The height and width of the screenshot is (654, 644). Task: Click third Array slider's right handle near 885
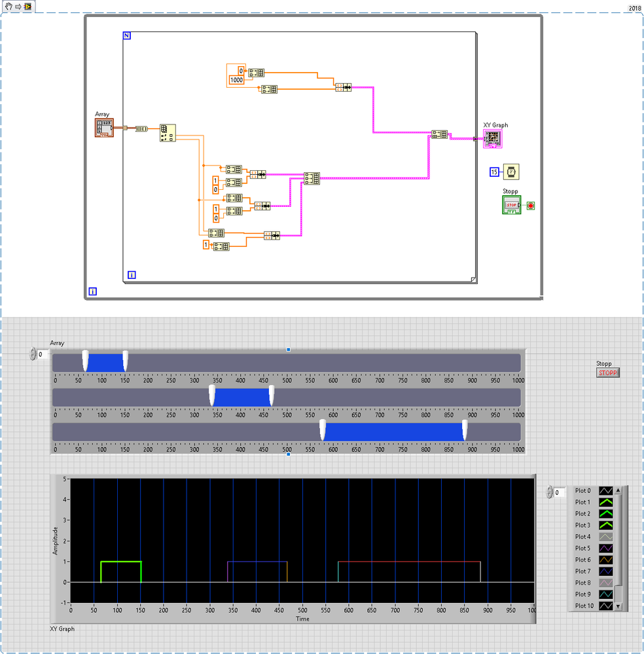point(465,430)
